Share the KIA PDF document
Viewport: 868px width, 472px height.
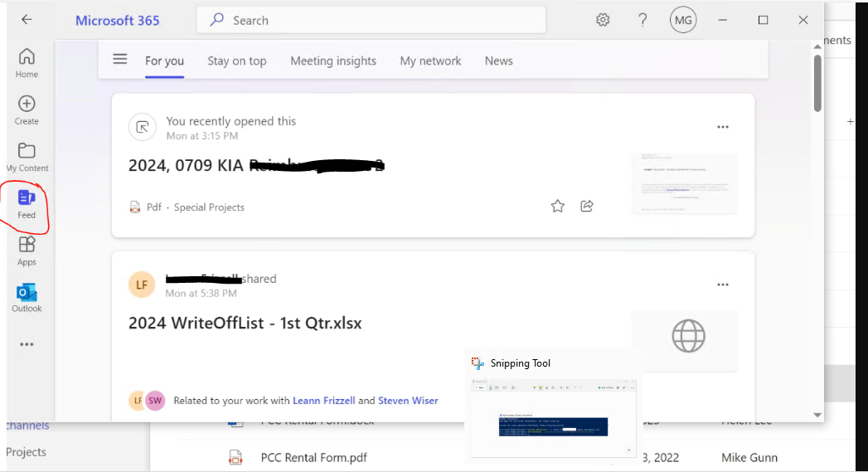coord(587,206)
